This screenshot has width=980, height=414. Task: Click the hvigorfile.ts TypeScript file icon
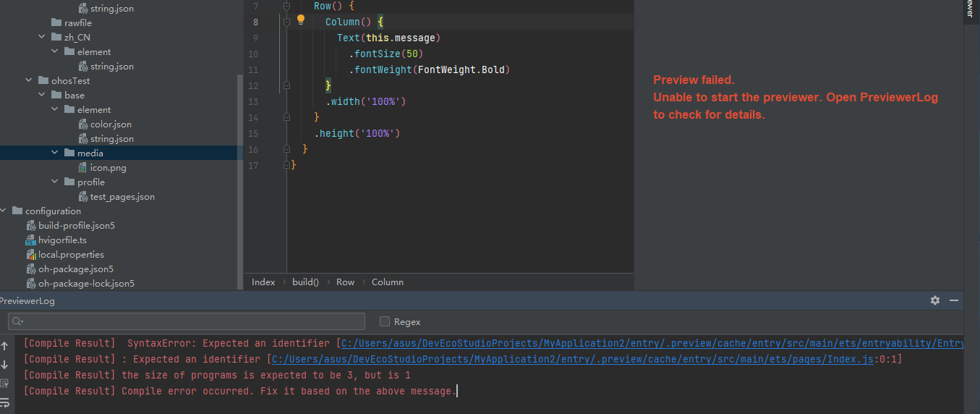click(31, 240)
